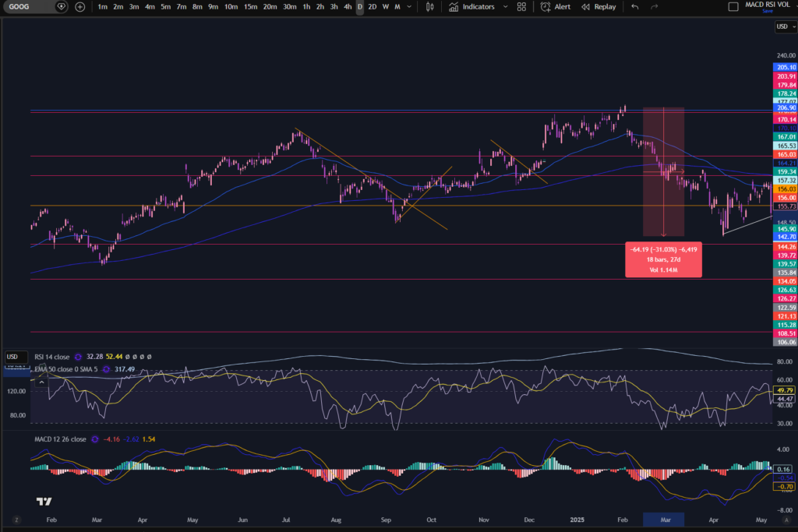Click the 0.16 MACD histogram value label
This screenshot has height=532, width=798.
pyautogui.click(x=784, y=469)
